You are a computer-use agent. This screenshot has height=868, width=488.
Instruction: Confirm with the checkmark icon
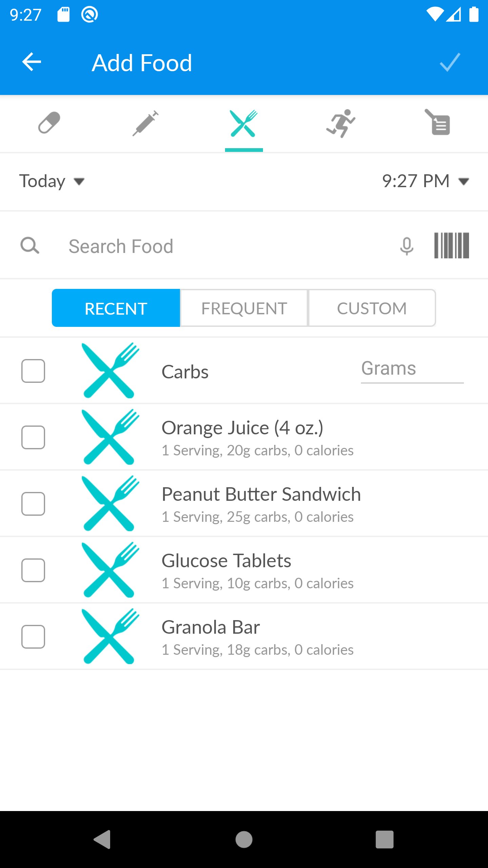coord(450,62)
